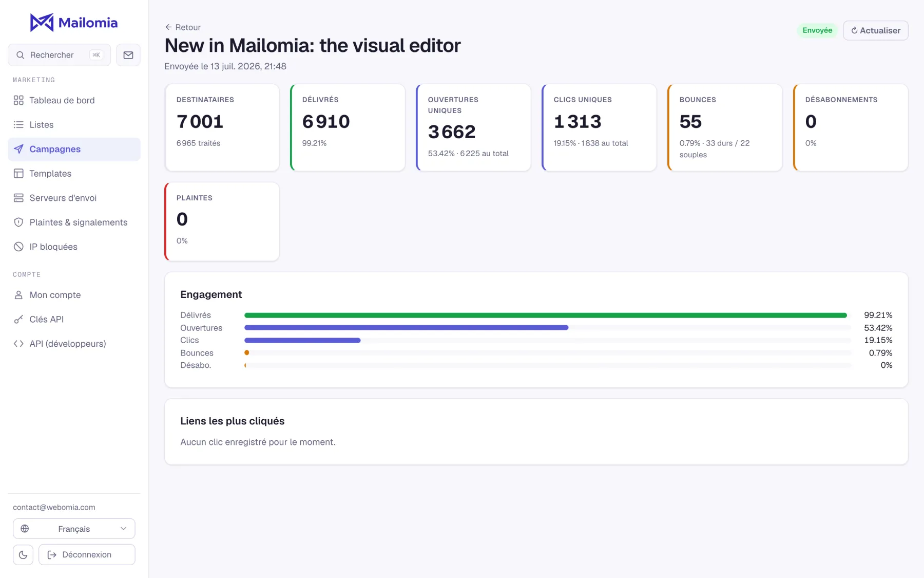Click the Campagnes paper plane icon
Viewport: 924px width, 578px height.
[x=18, y=149]
